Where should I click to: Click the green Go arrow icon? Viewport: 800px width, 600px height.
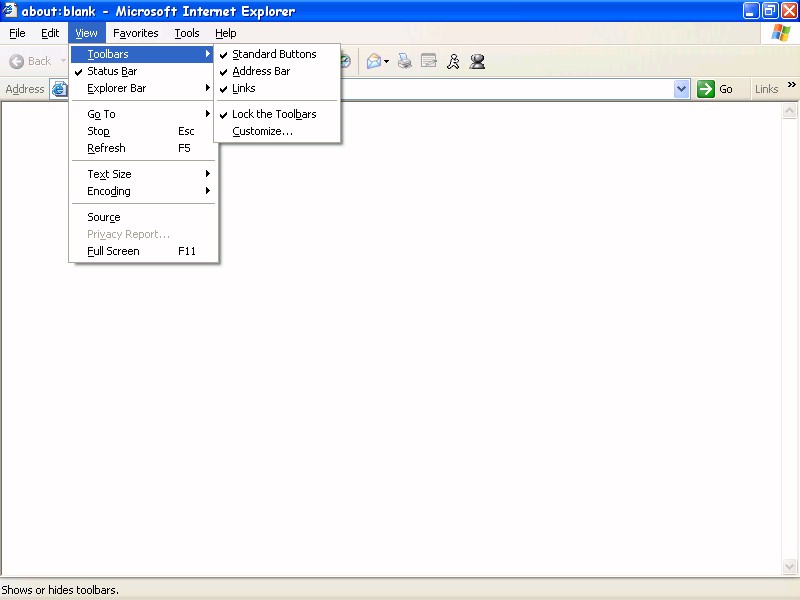pyautogui.click(x=706, y=89)
